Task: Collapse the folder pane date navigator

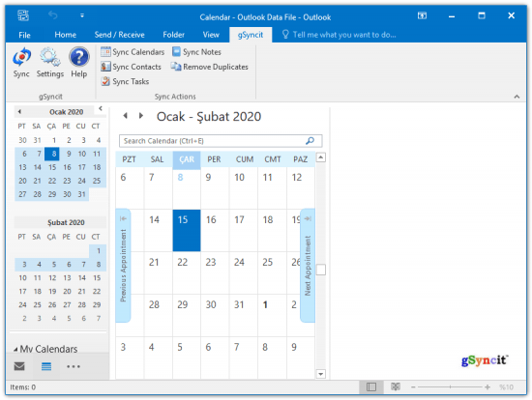Action: click(101, 108)
